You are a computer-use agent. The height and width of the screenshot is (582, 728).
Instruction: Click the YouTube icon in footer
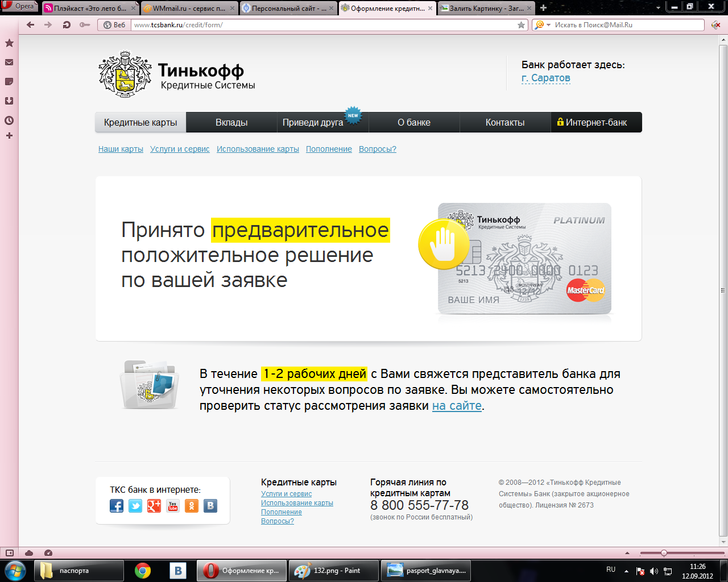173,506
